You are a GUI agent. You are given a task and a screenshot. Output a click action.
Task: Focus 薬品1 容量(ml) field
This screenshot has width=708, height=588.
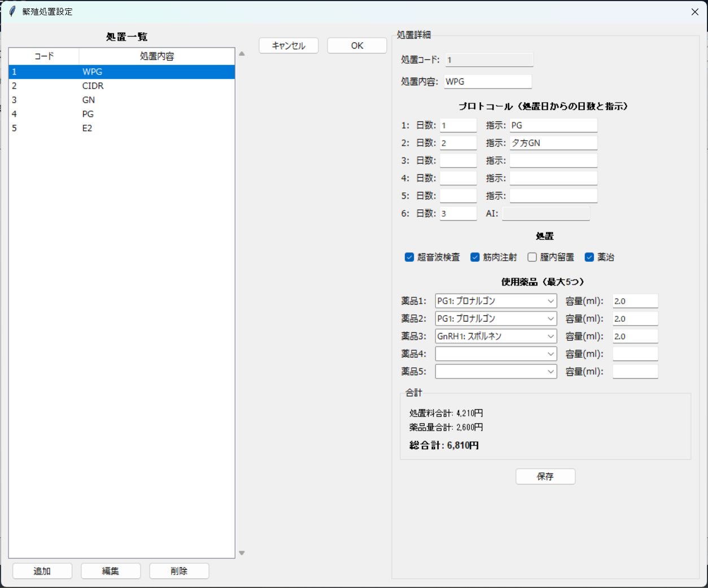click(636, 301)
